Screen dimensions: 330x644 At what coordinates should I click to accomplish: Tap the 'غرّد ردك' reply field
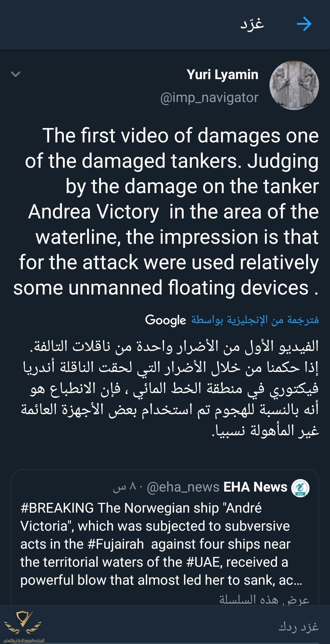(x=298, y=627)
